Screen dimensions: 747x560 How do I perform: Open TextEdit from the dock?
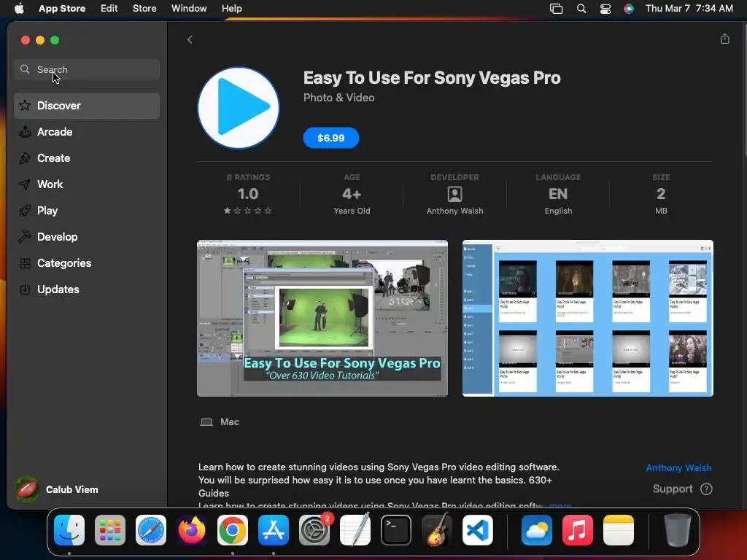pos(355,530)
